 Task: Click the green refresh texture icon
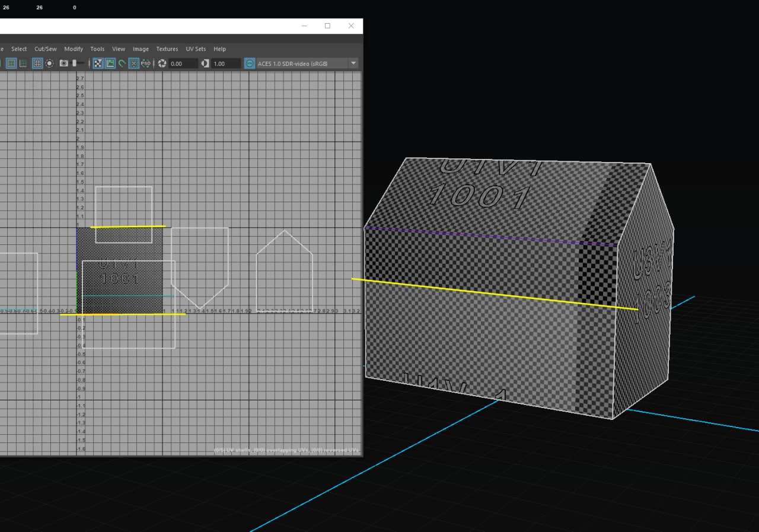pyautogui.click(x=122, y=63)
